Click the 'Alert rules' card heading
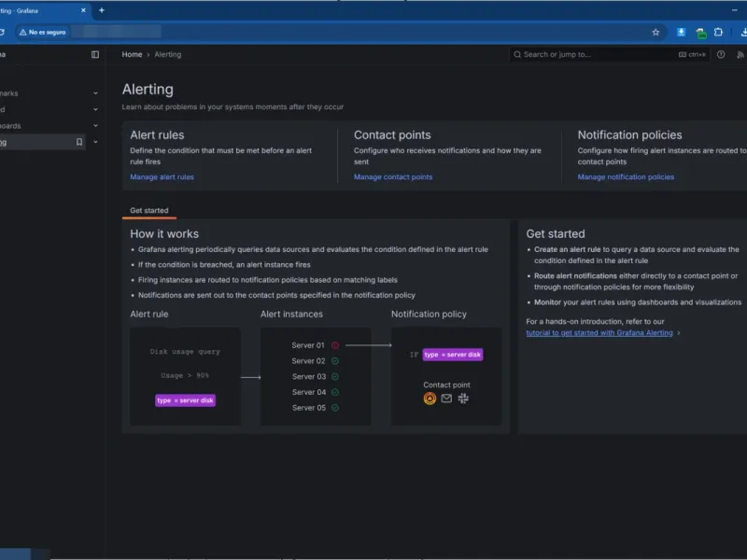The image size is (747, 560). 157,135
